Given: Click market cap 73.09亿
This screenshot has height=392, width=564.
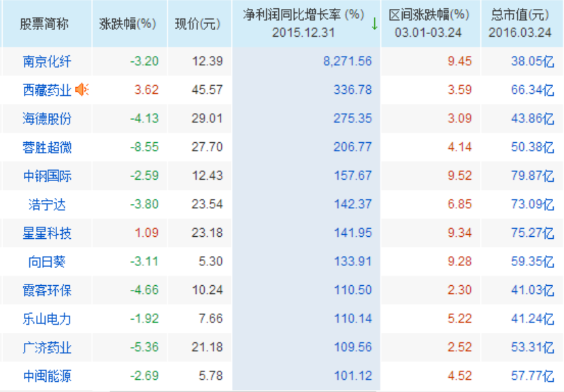Looking at the screenshot, I should [x=533, y=204].
